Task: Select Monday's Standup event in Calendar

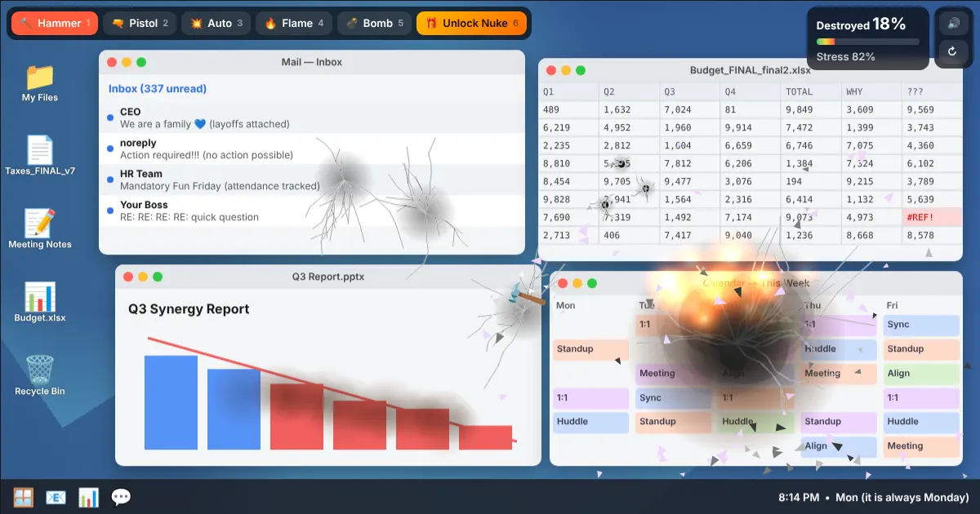Action: pos(591,349)
